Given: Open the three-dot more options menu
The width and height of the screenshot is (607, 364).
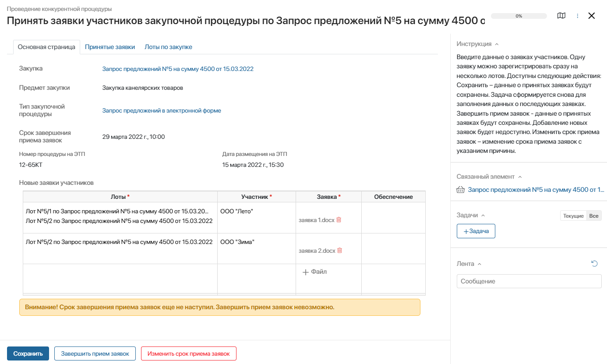Looking at the screenshot, I should [577, 16].
